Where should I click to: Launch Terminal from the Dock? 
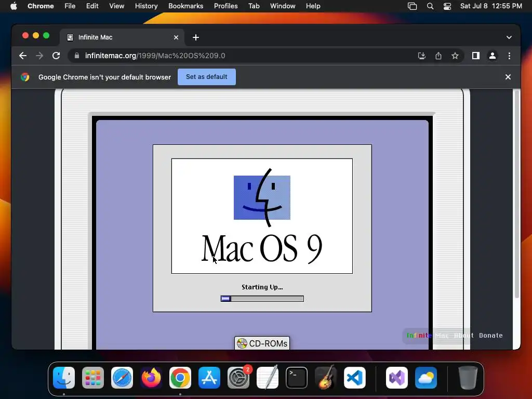[x=297, y=378]
